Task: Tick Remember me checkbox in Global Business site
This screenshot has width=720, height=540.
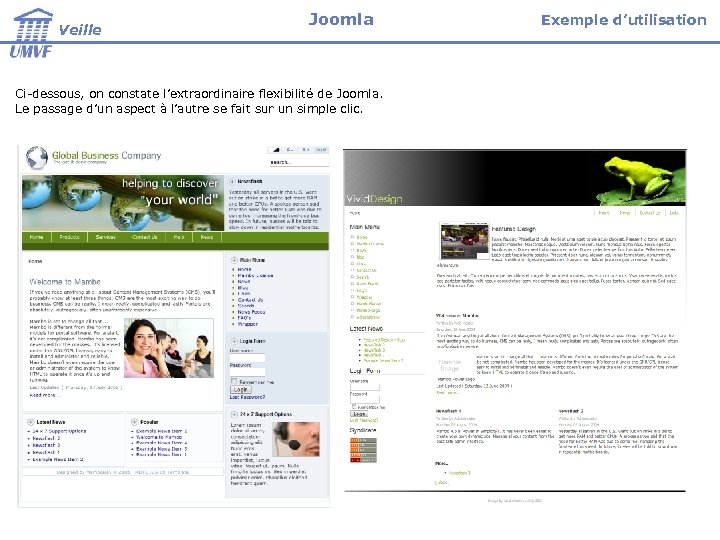Action: [x=234, y=382]
